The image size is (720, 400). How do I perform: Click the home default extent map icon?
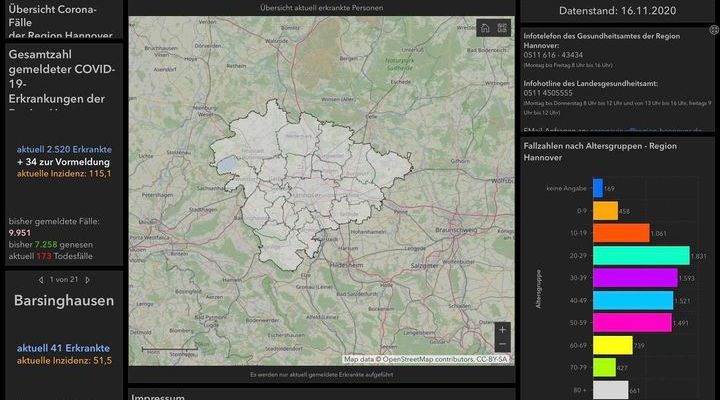tap(484, 29)
